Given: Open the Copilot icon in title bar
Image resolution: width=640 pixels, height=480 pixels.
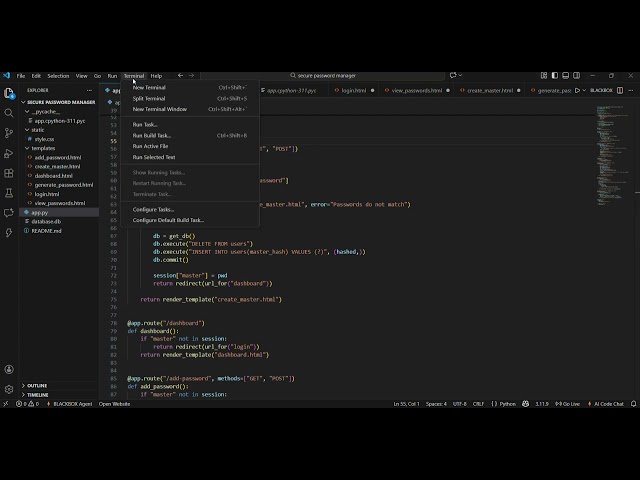Looking at the screenshot, I should [453, 76].
